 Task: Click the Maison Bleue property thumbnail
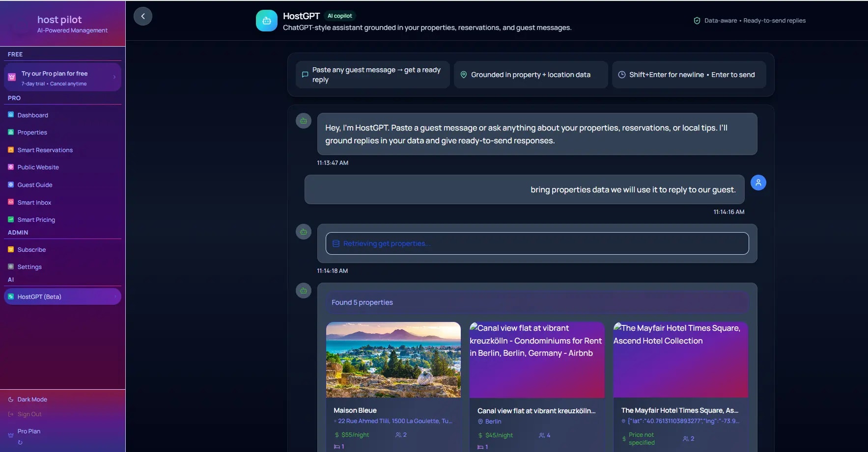click(393, 360)
